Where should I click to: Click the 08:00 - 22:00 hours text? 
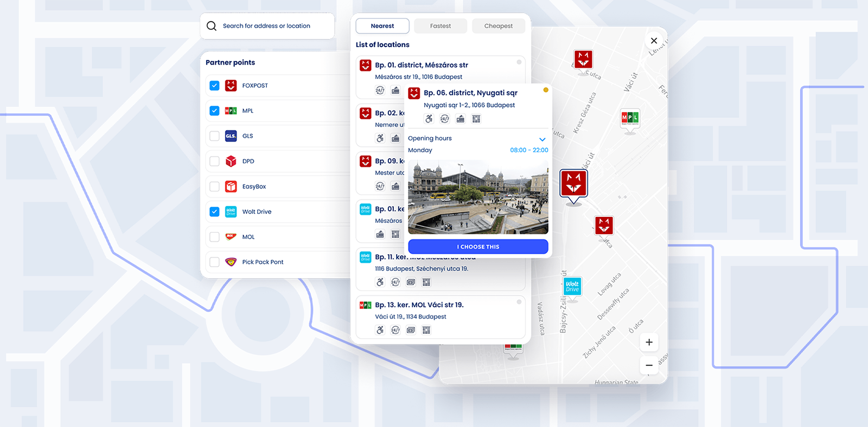529,150
